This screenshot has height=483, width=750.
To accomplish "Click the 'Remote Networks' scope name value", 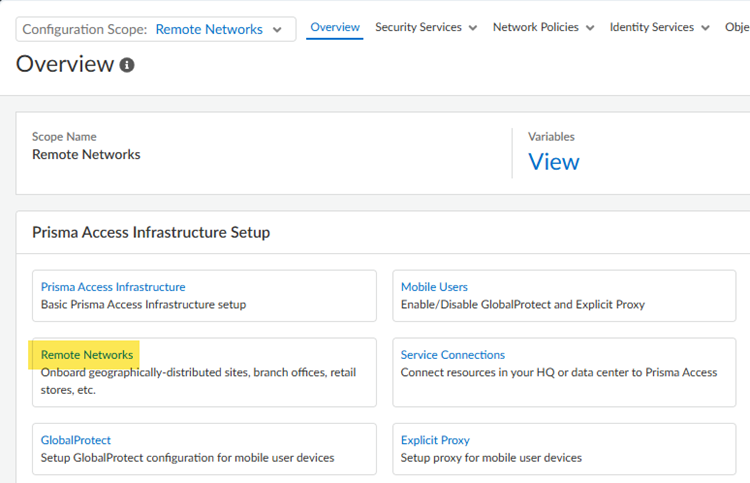I will click(86, 154).
